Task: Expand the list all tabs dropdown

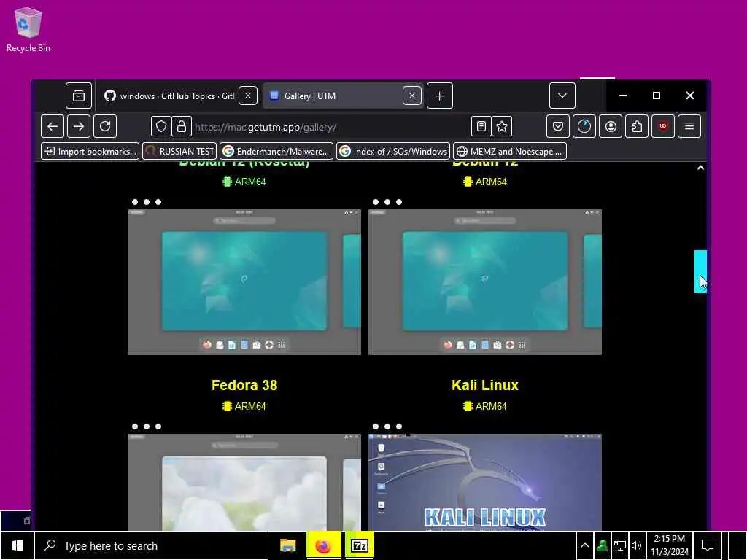Action: (x=562, y=96)
